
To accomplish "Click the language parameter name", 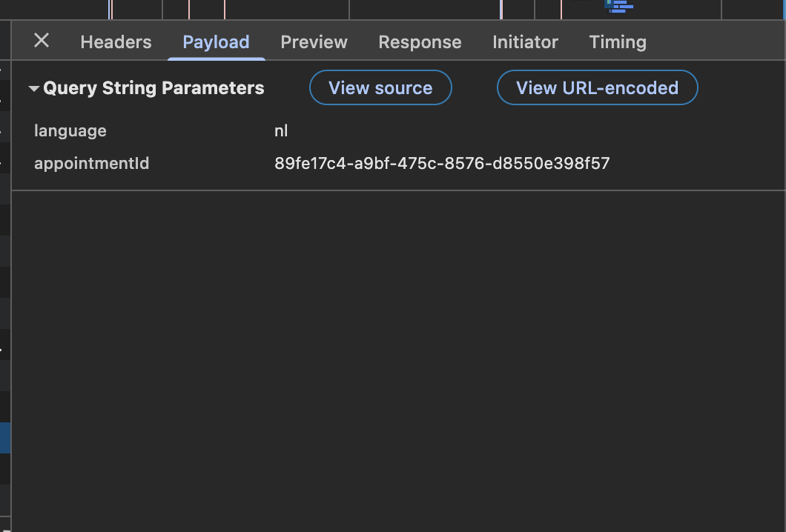I will pyautogui.click(x=70, y=131).
